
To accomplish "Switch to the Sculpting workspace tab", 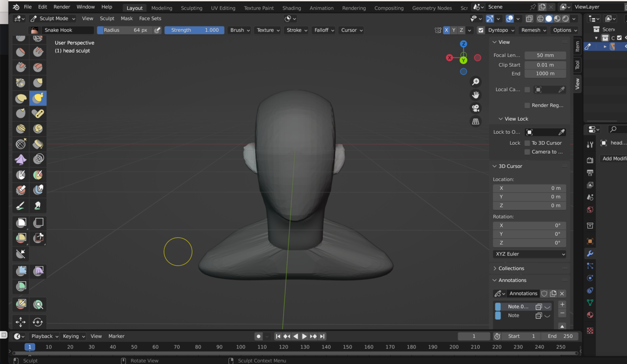I will 191,8.
